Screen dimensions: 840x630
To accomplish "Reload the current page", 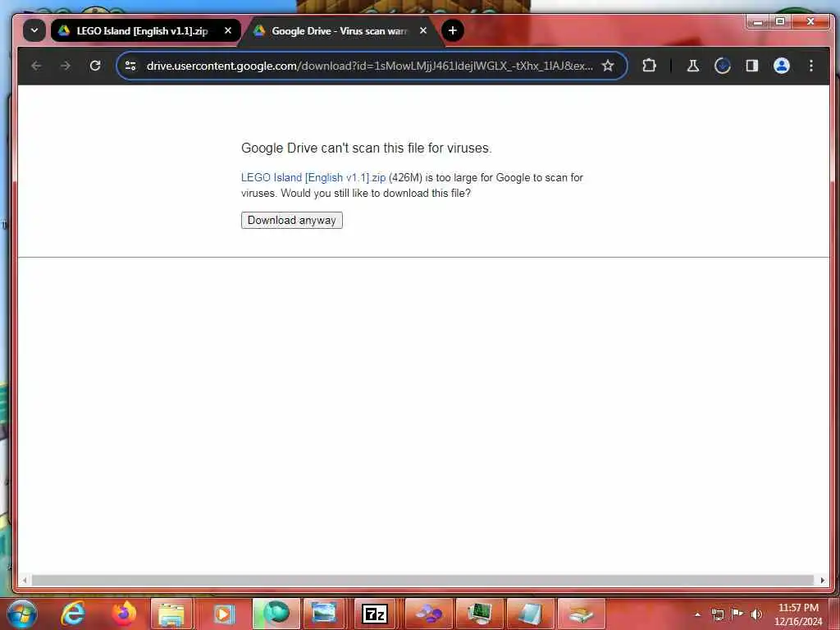I will (95, 66).
